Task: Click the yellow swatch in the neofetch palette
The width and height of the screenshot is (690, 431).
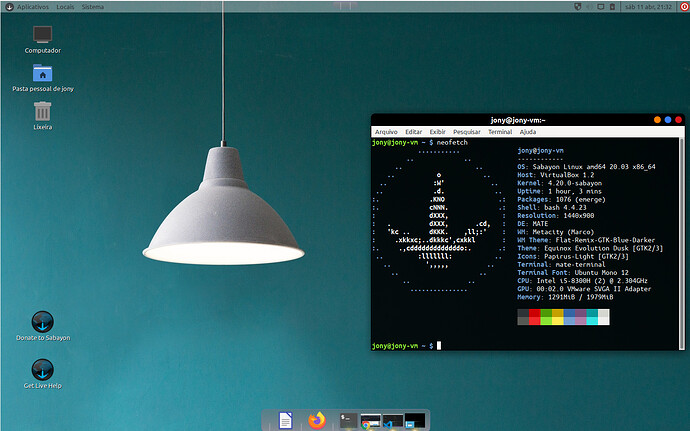Action: 558,317
